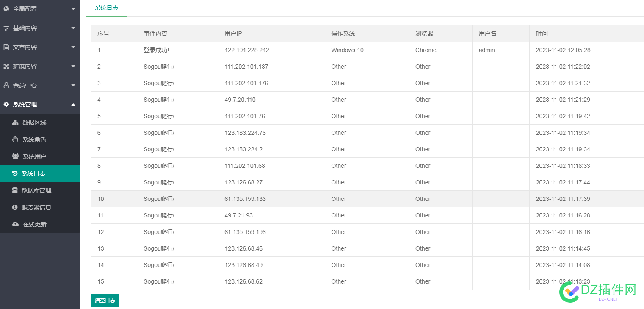Click the sliders icon beside 基础内容

pyautogui.click(x=6, y=28)
